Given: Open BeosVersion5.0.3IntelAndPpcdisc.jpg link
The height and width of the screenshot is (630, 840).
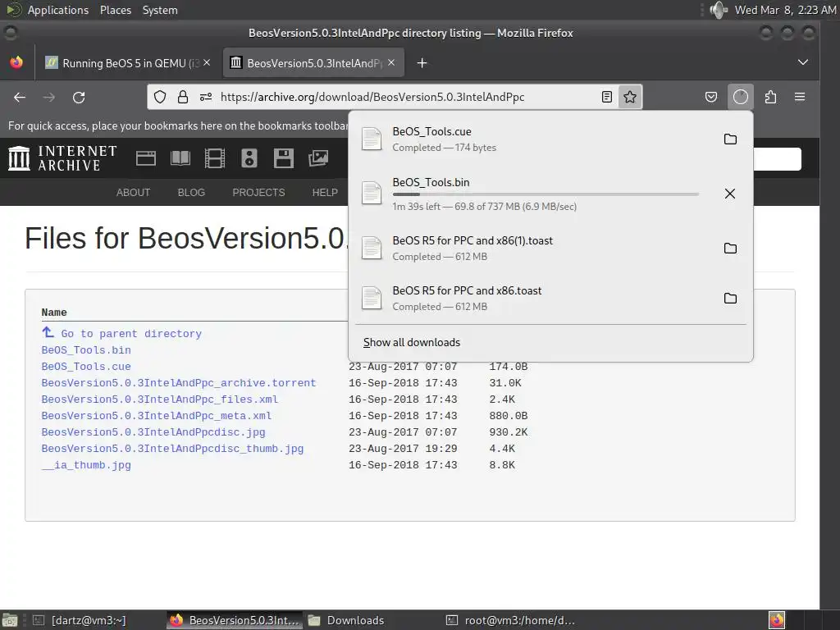Looking at the screenshot, I should (153, 432).
